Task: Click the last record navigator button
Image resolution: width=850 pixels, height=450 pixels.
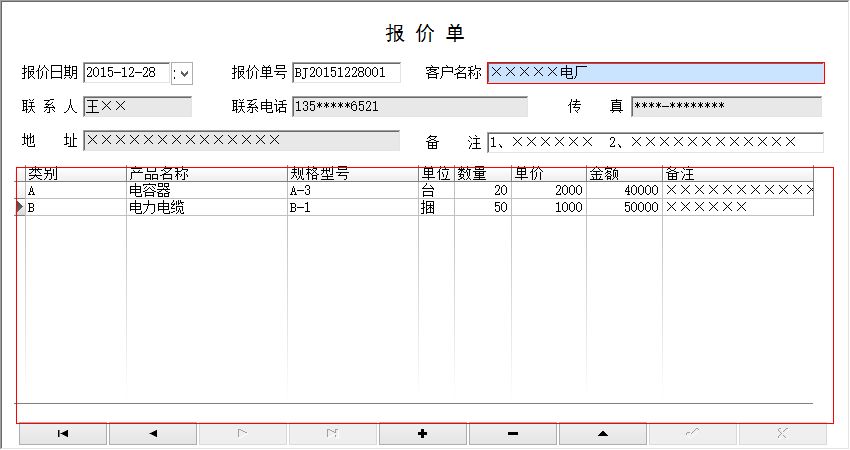Action: pos(333,434)
